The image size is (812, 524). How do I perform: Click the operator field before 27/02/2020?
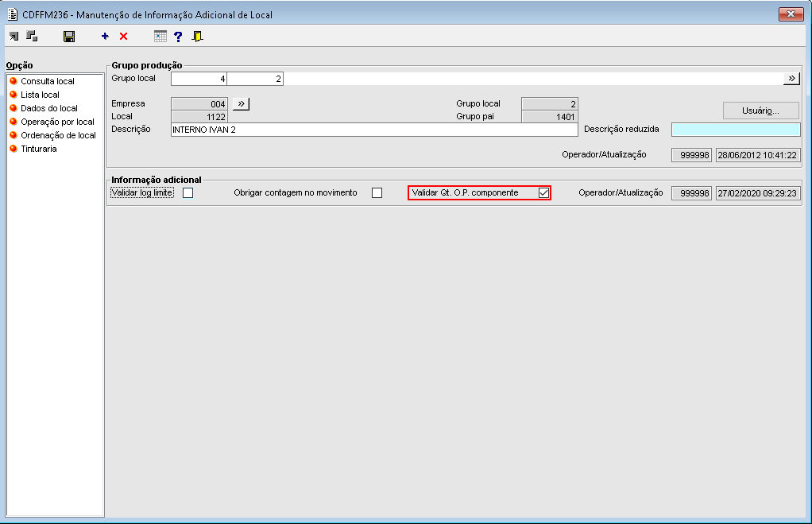(x=691, y=193)
